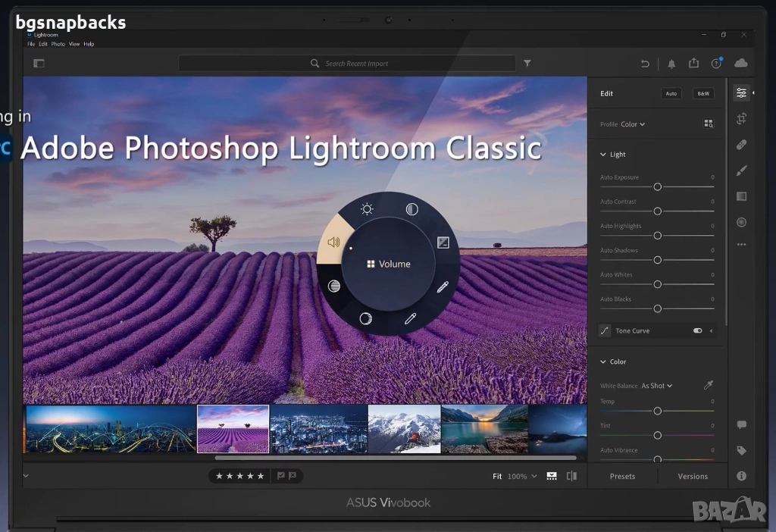Click the B&W button

point(703,93)
